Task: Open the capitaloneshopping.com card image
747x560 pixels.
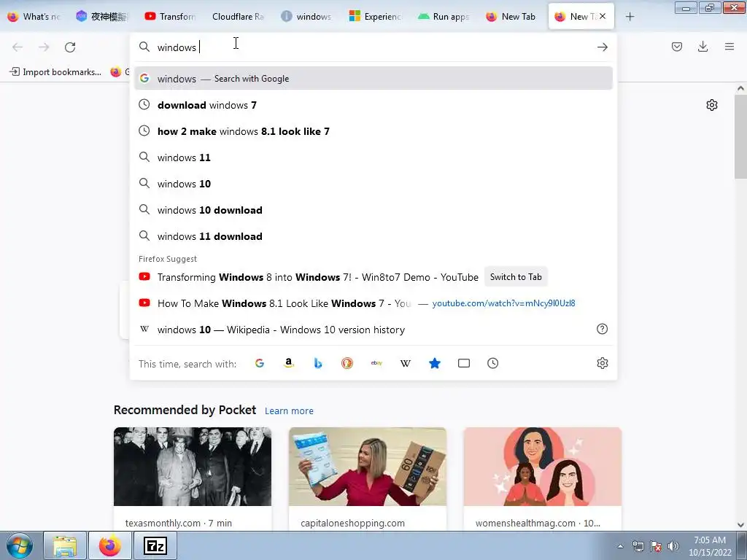Action: tap(368, 467)
